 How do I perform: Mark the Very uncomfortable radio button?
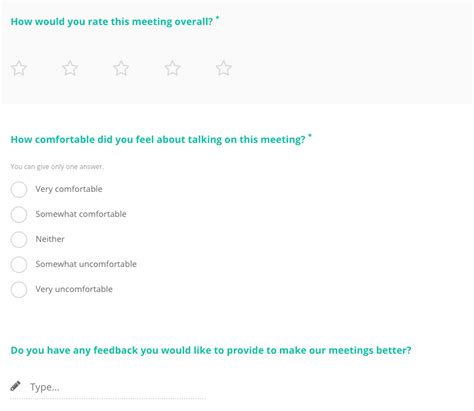(x=19, y=289)
